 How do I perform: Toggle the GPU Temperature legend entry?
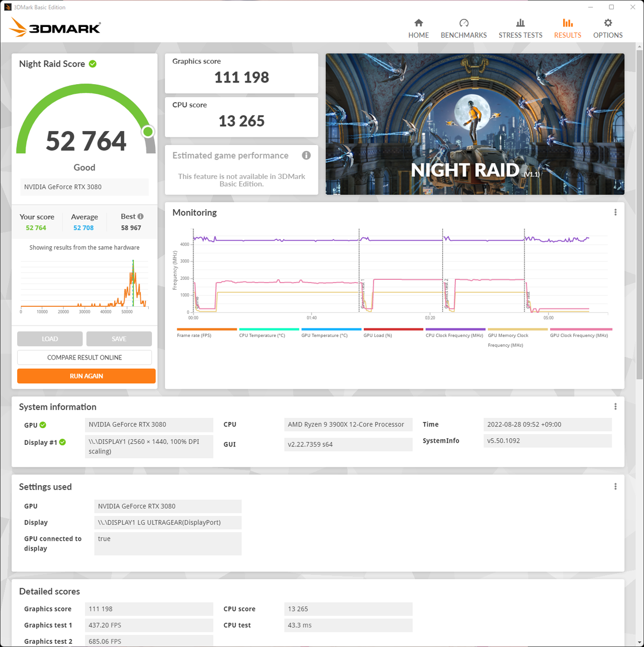(x=331, y=333)
